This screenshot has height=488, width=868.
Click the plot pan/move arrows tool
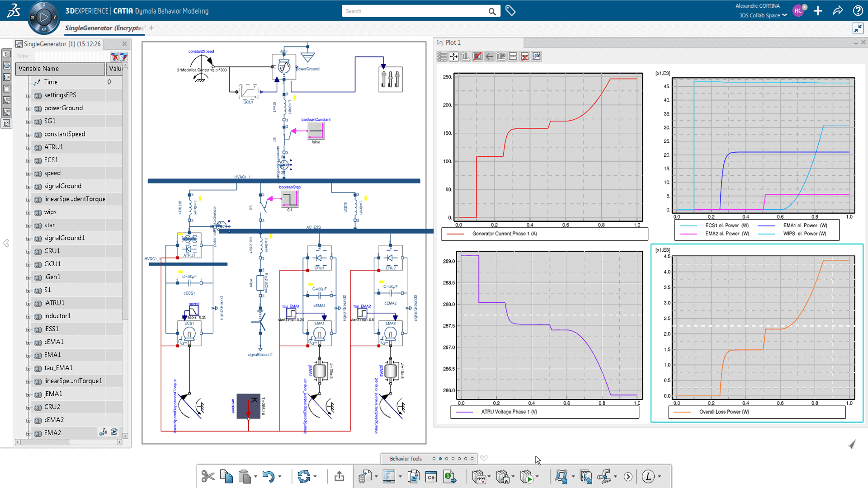point(454,56)
